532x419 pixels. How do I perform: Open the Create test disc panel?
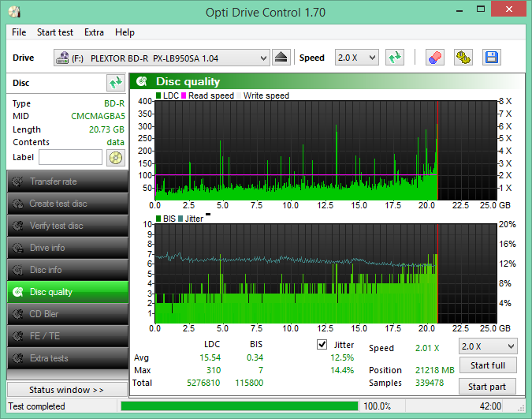tap(68, 204)
